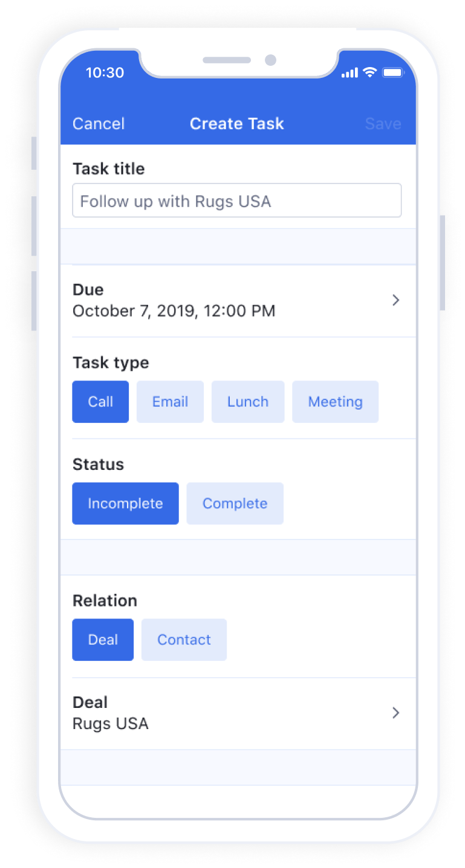This screenshot has width=465, height=868.
Task: Set task type to Meeting
Action: pos(335,402)
